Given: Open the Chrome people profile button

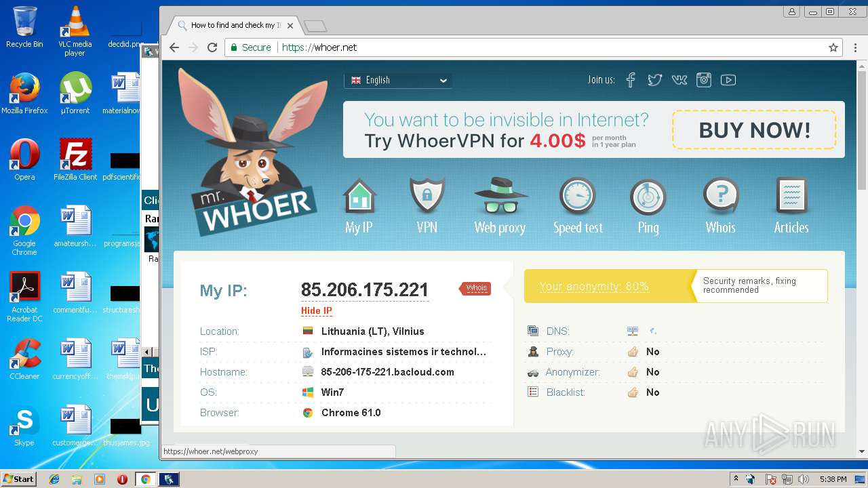Looking at the screenshot, I should [x=791, y=12].
